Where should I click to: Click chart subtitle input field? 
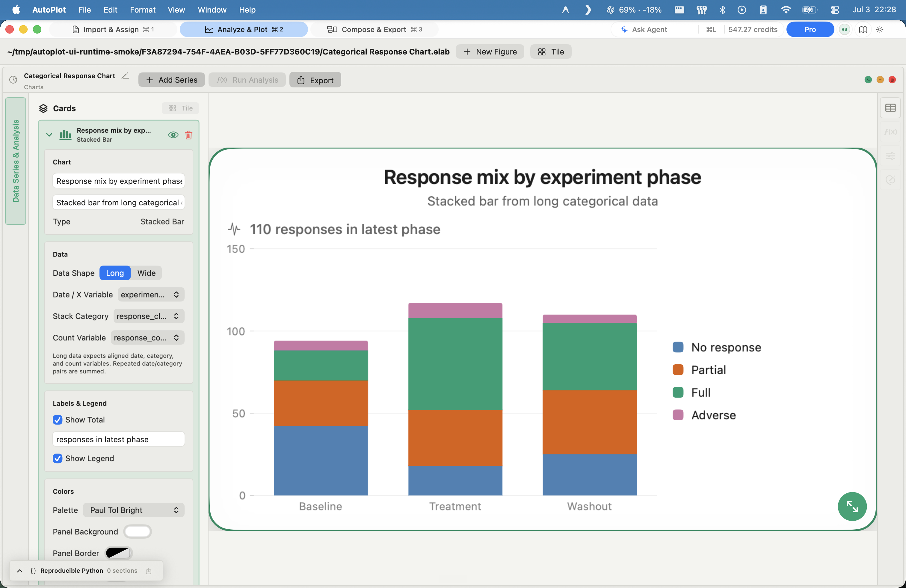click(x=119, y=203)
